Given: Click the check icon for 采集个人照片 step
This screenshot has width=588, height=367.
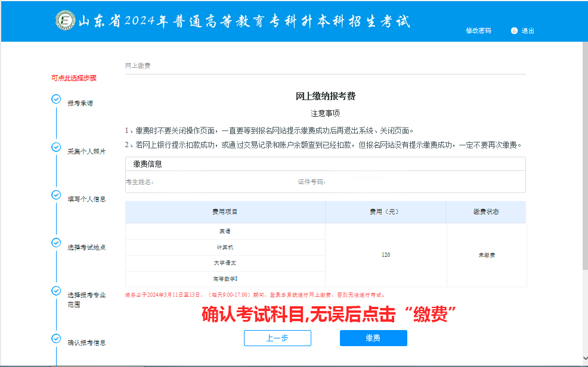Looking at the screenshot, I should pos(55,146).
